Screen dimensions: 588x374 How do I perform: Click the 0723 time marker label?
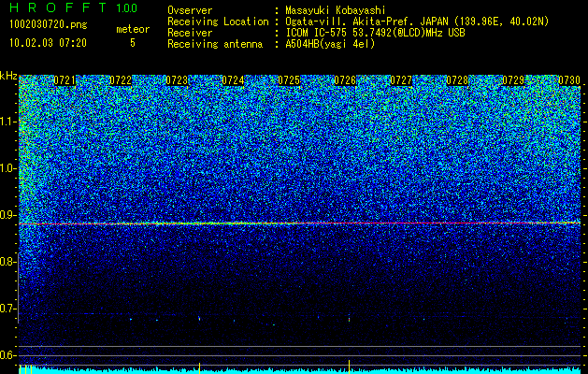(x=177, y=80)
